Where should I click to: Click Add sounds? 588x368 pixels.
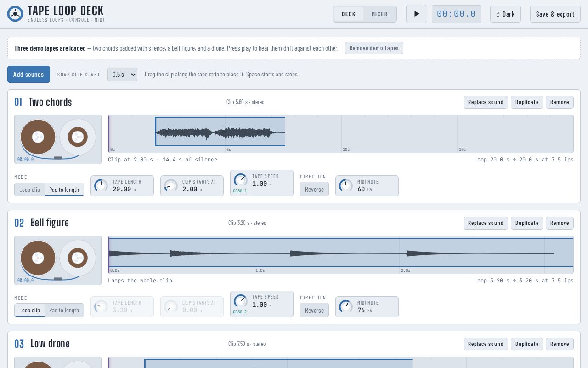click(x=28, y=75)
